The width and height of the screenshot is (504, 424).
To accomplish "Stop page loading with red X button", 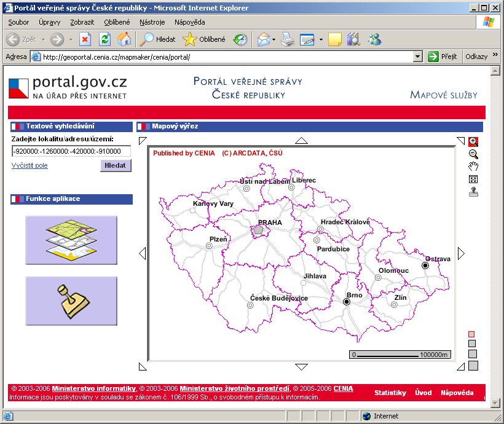I will [85, 39].
